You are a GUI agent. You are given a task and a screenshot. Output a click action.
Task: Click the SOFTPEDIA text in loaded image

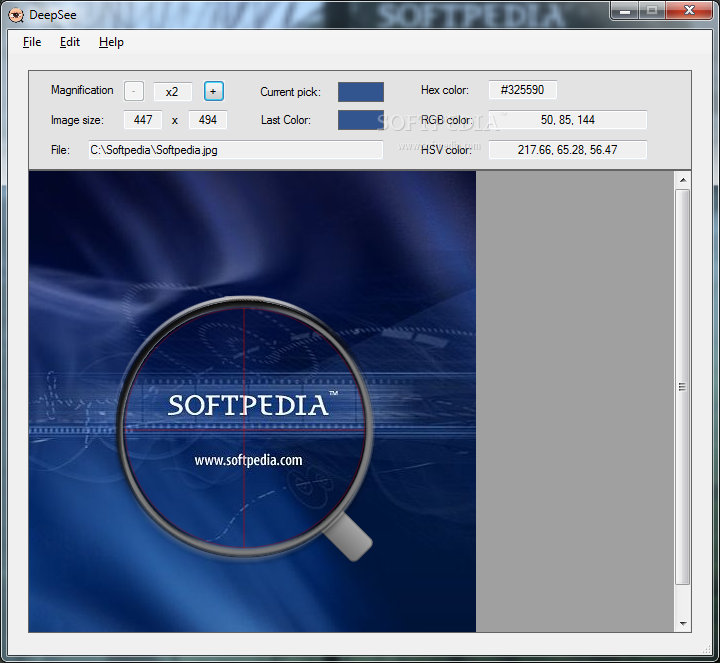click(248, 405)
